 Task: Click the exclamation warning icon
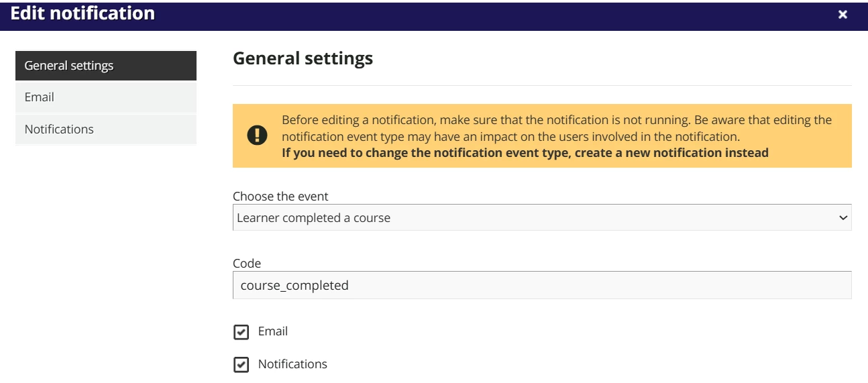point(257,135)
